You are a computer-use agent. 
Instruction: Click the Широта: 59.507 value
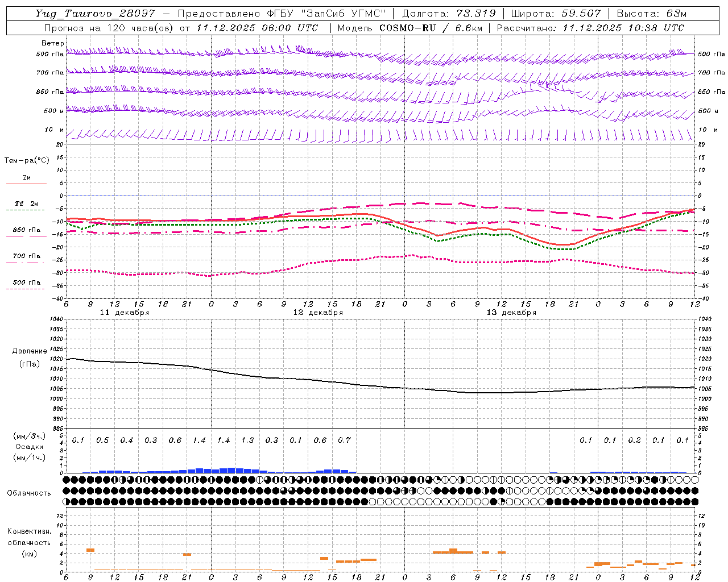pyautogui.click(x=557, y=14)
